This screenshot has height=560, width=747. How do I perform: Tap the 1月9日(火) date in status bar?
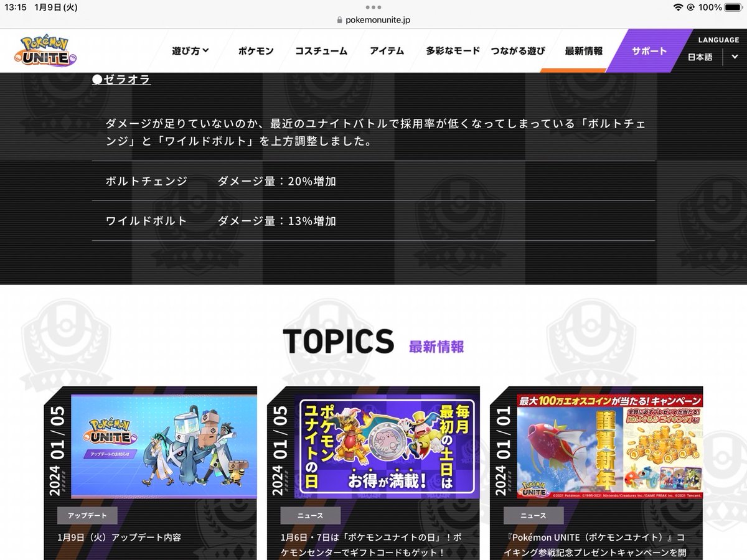point(56,7)
